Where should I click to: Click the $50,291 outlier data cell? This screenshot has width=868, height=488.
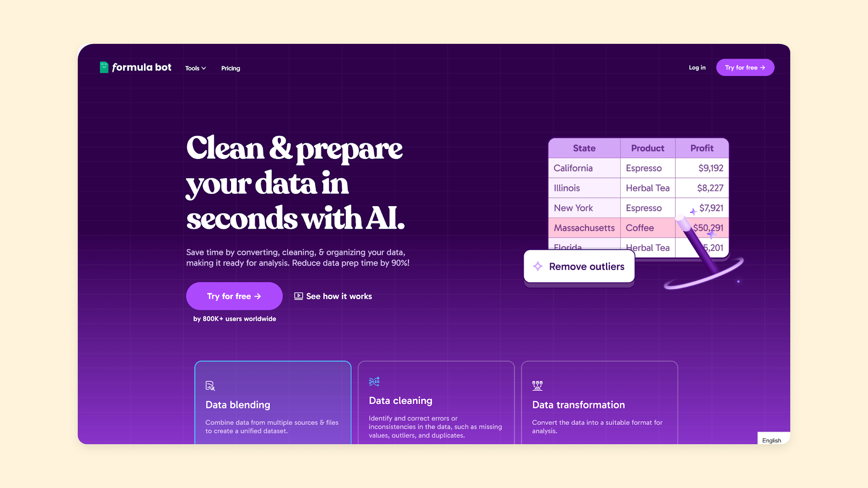coord(705,228)
